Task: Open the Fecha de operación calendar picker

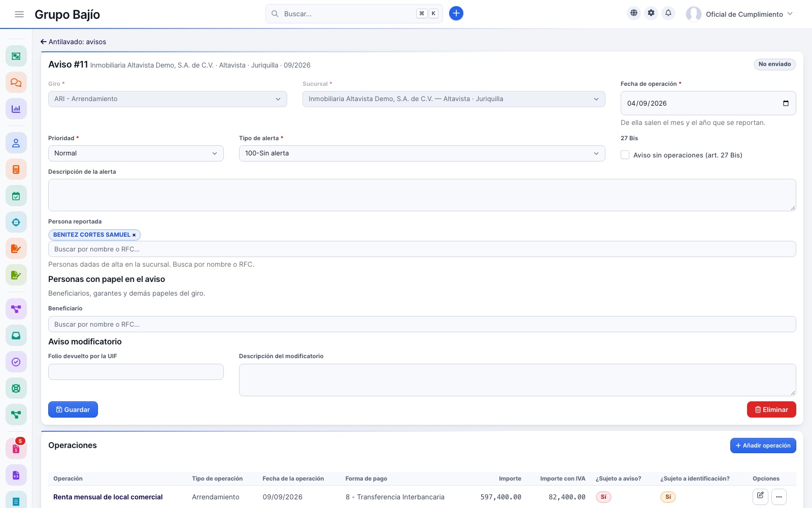Action: pos(786,103)
